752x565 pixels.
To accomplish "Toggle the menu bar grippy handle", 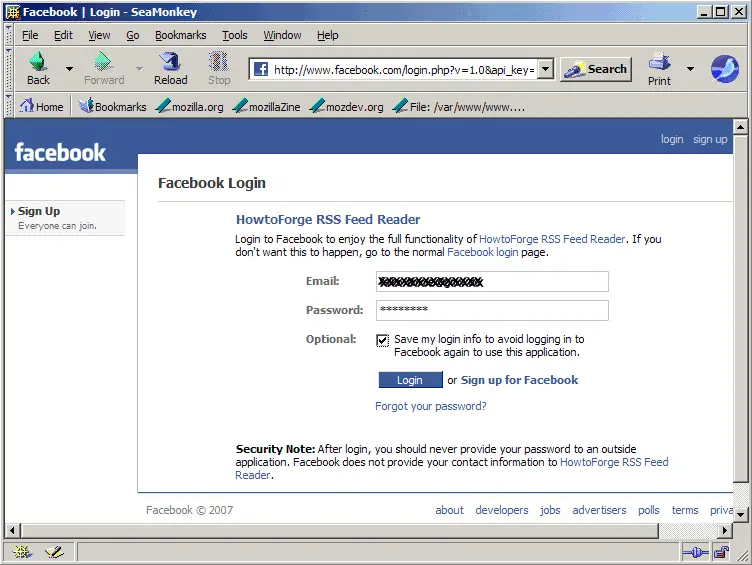I will coord(8,34).
